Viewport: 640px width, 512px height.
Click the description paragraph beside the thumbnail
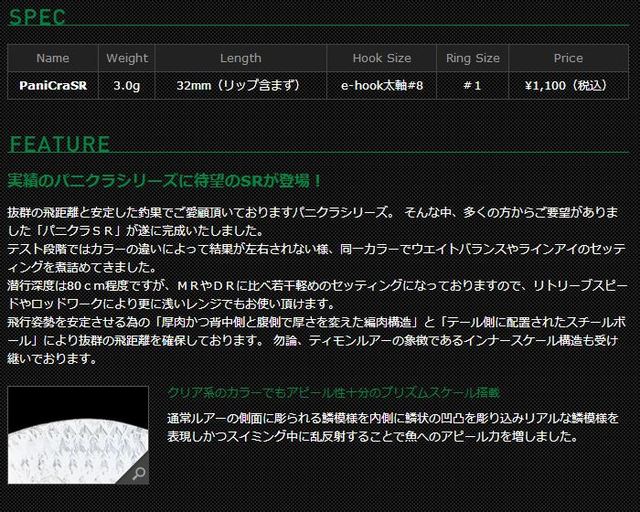point(393,427)
